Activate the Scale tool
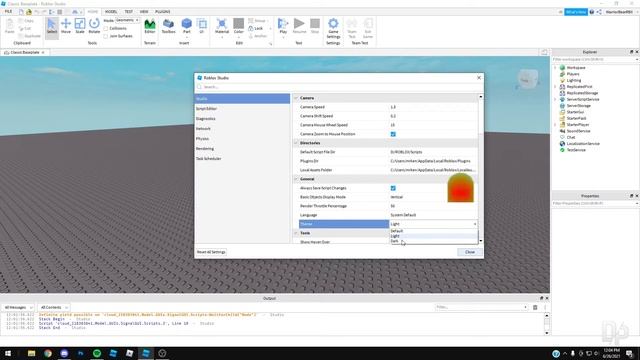The image size is (640, 360). pyautogui.click(x=80, y=26)
